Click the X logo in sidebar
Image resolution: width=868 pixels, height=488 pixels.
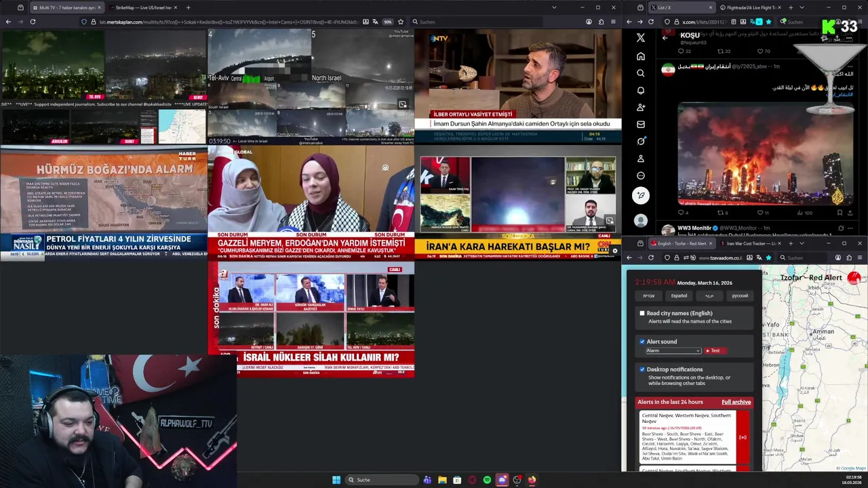(641, 38)
